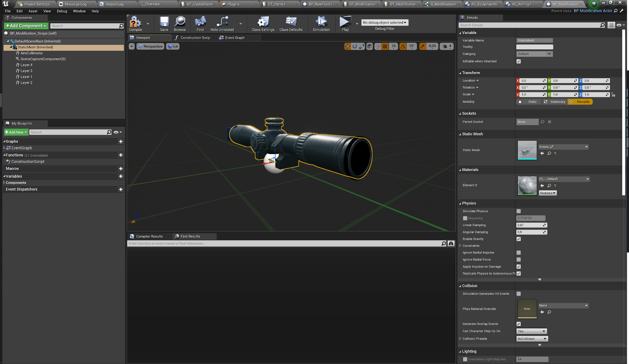Reset material Element 0 to default

click(x=555, y=186)
